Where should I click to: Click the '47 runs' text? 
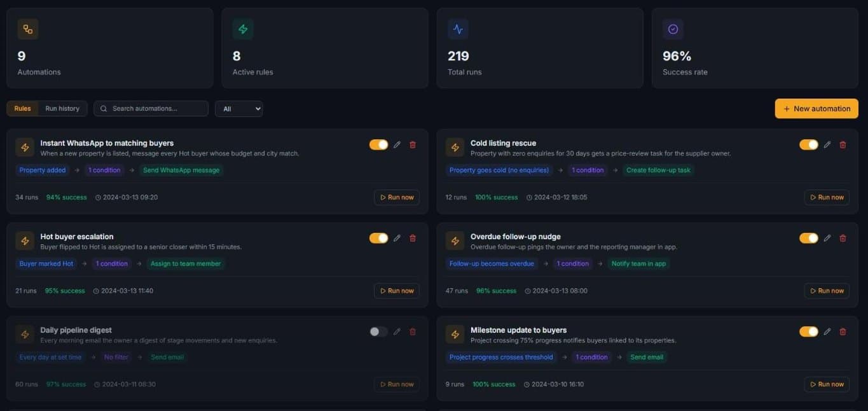(457, 291)
